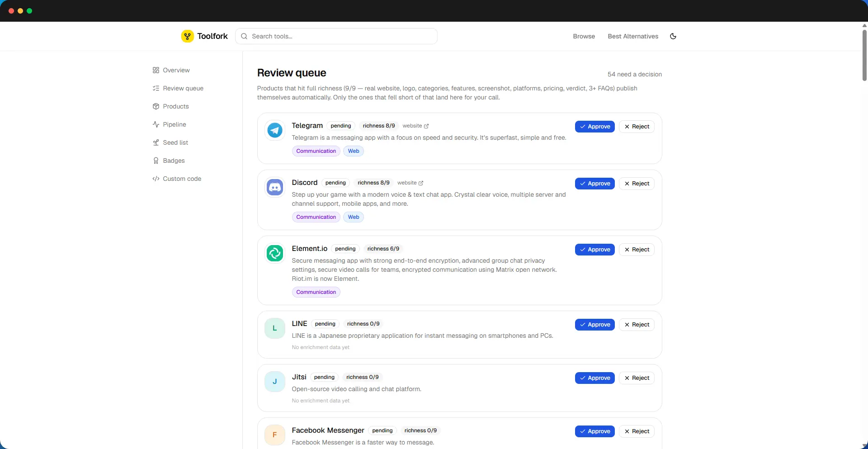Approve the Facebook Messenger product
The image size is (868, 449).
click(x=595, y=431)
